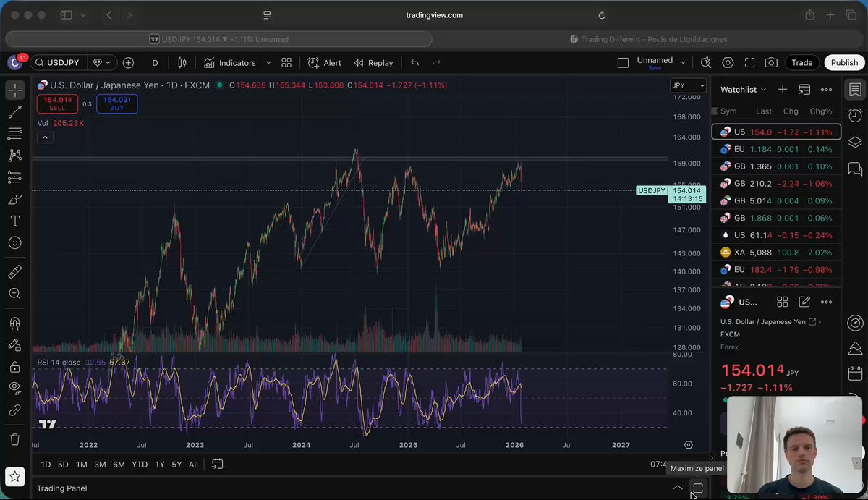Open the emoji icons tool
Screen dimensions: 868x500
[x=15, y=243]
